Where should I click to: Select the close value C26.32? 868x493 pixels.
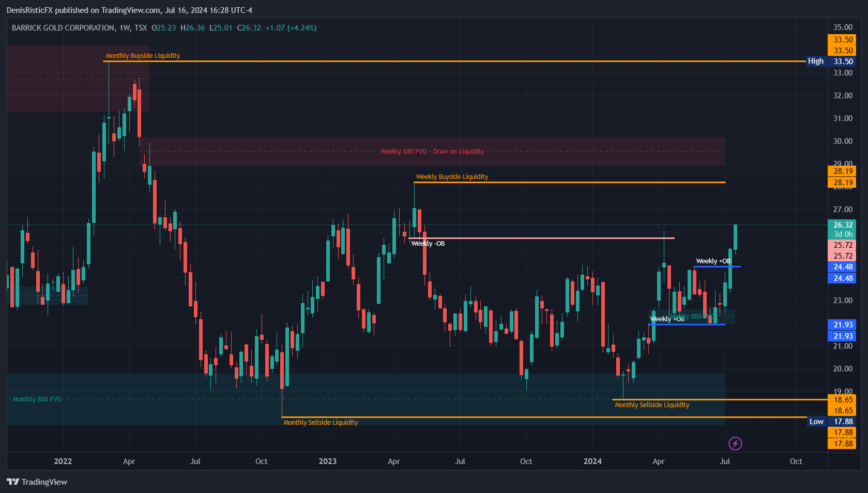click(249, 28)
